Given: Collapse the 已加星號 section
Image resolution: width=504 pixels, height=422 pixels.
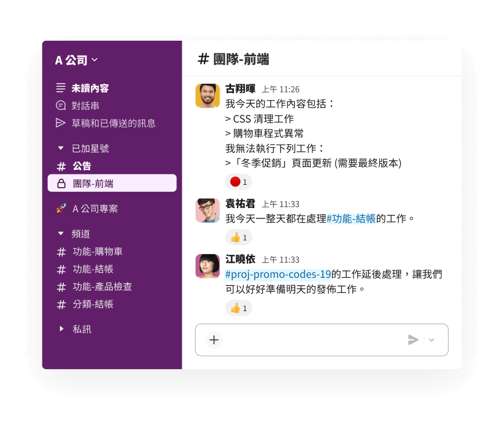Looking at the screenshot, I should (61, 148).
